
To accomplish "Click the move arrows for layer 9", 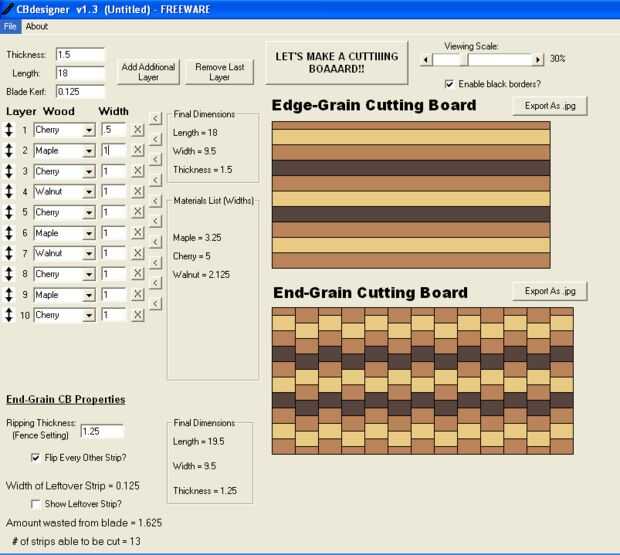I will pyautogui.click(x=9, y=294).
